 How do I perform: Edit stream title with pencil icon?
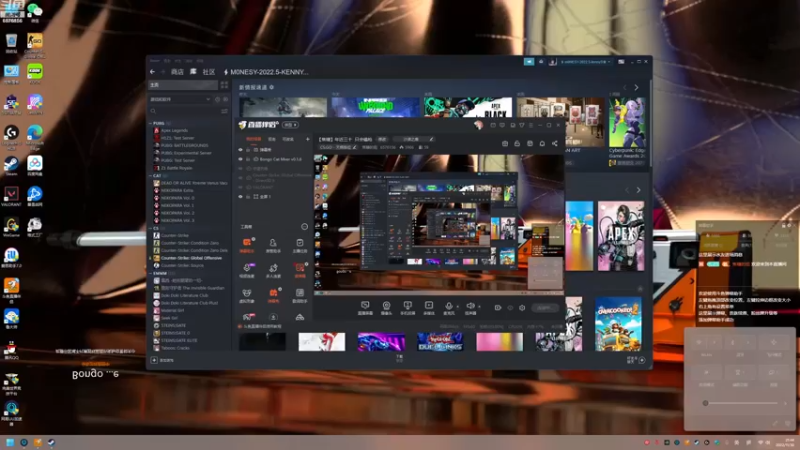point(432,139)
